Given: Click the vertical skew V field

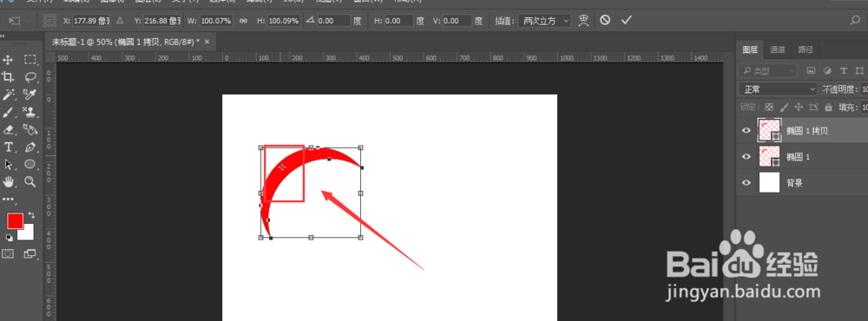Looking at the screenshot, I should pyautogui.click(x=457, y=21).
